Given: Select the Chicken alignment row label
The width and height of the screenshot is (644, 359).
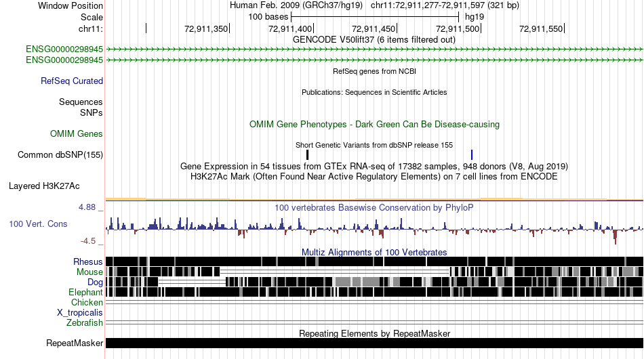Looking at the screenshot, I should (x=87, y=302).
